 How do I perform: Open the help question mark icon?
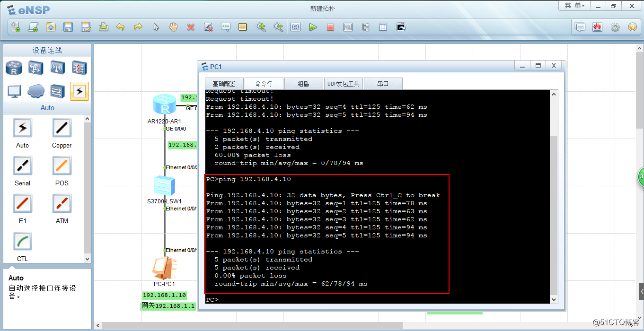(633, 27)
